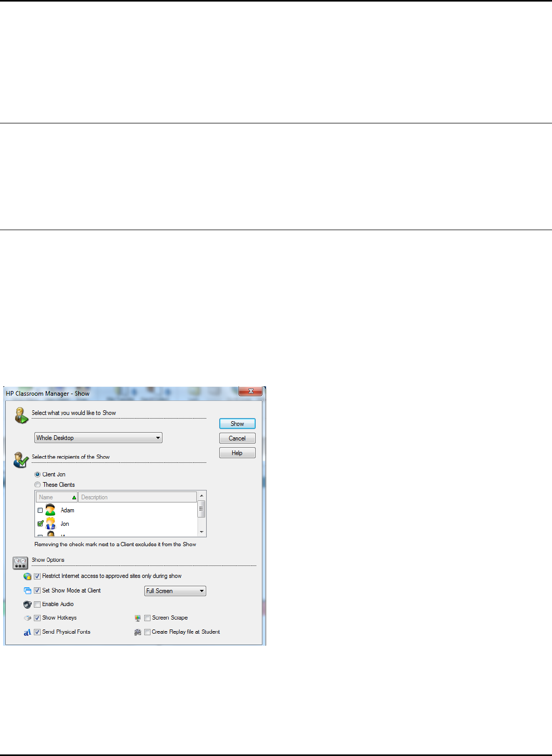
Task: Click the Select the recipients of the Show heading
Action: click(x=71, y=457)
